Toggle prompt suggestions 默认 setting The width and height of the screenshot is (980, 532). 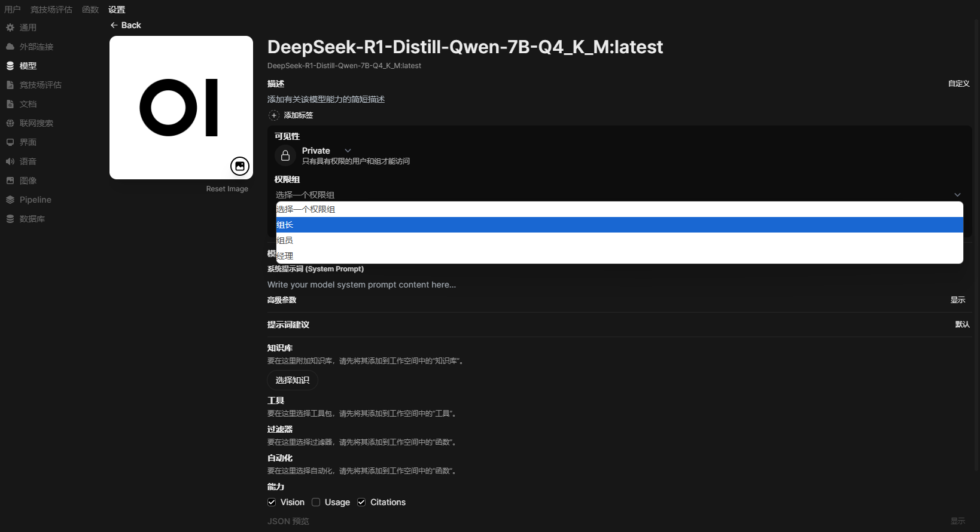(x=962, y=325)
